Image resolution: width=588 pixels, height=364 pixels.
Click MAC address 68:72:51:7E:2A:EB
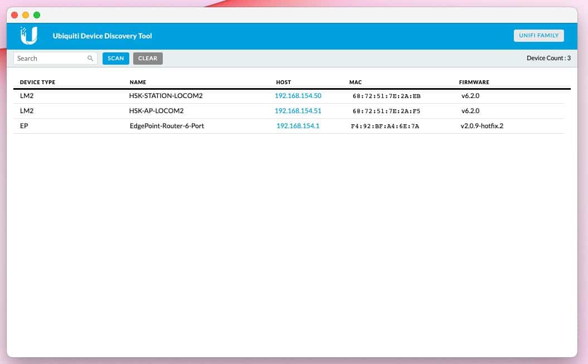pos(387,96)
